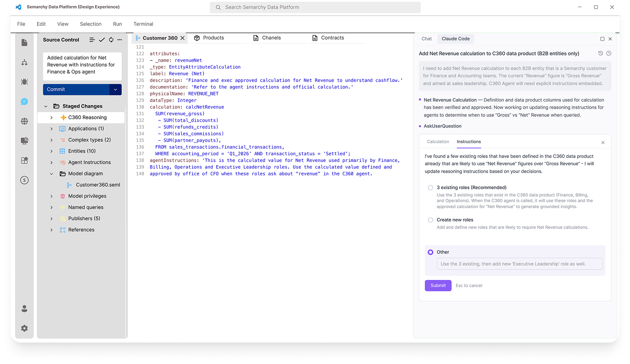Click the list view icon in Source Control header

pyautogui.click(x=92, y=40)
